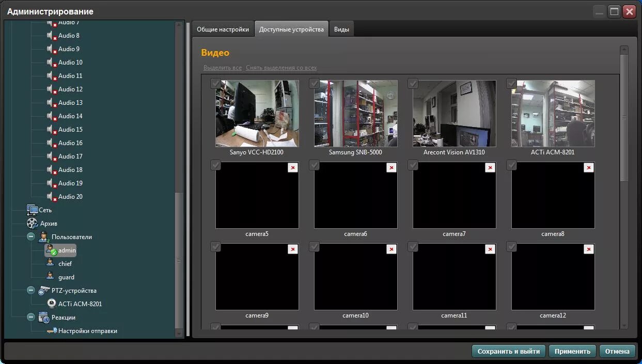Click the speaker icon next to Audio 8
The image size is (642, 364).
pyautogui.click(x=51, y=36)
